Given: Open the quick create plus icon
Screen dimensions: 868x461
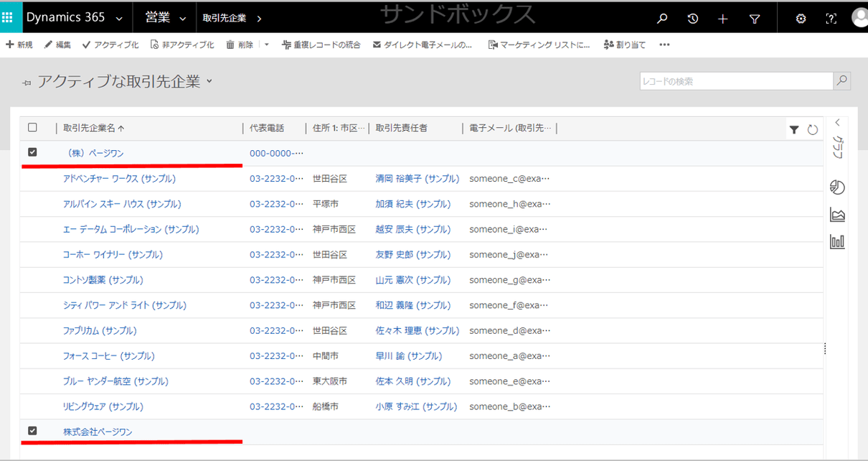Looking at the screenshot, I should 723,17.
